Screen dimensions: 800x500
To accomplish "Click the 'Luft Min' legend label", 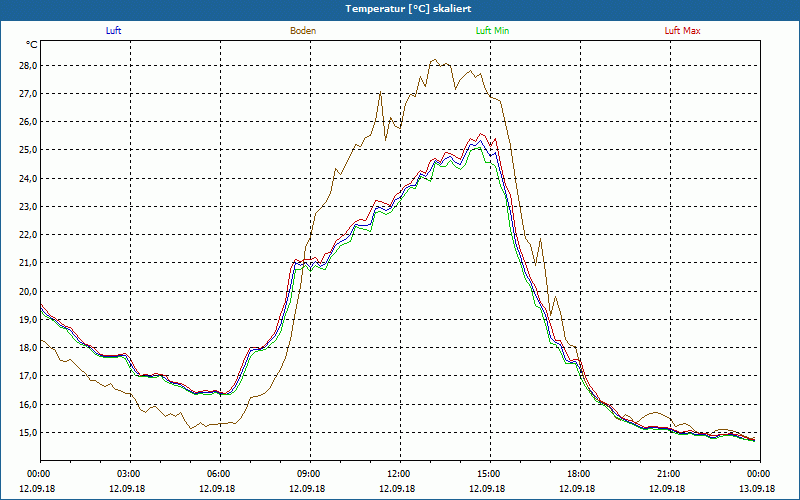I will (x=492, y=31).
